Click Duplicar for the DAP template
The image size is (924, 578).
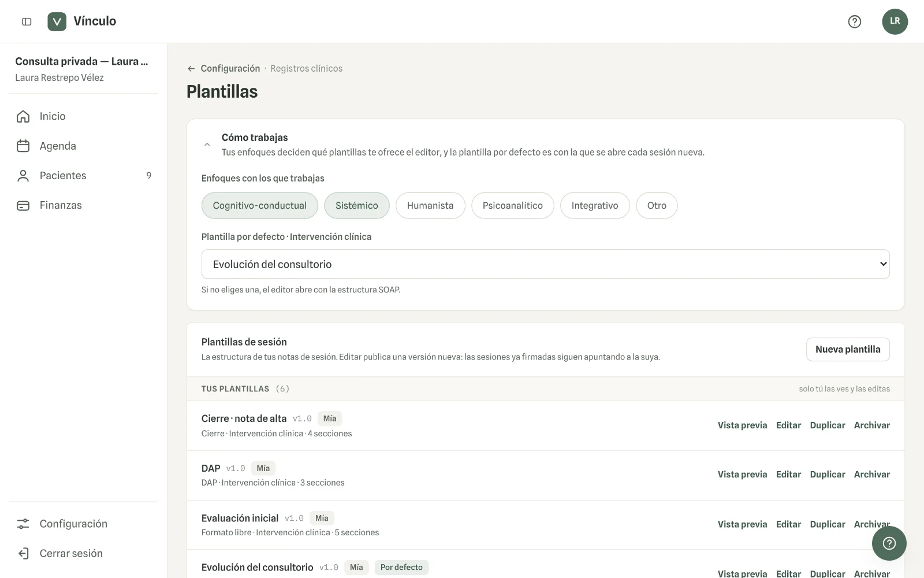(827, 474)
